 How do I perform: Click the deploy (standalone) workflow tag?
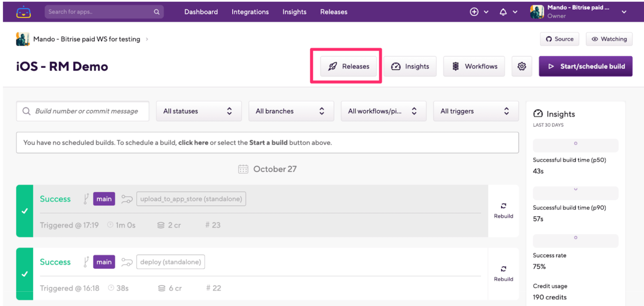[x=171, y=262]
